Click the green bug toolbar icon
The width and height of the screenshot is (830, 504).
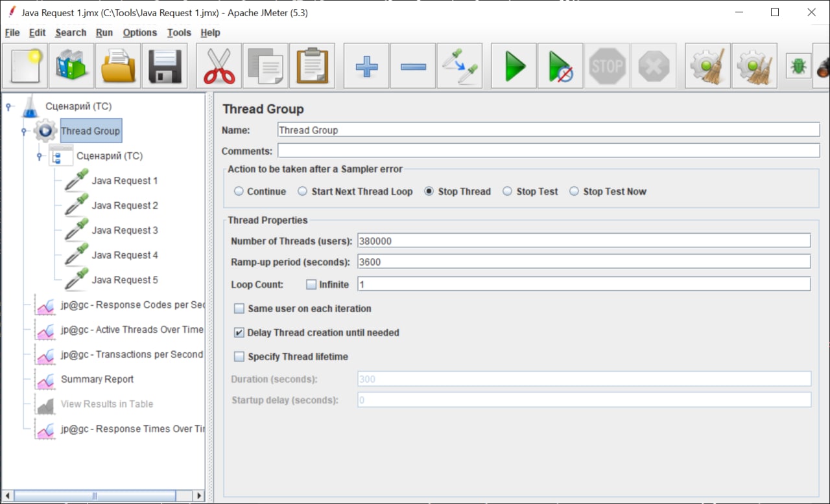tap(799, 65)
